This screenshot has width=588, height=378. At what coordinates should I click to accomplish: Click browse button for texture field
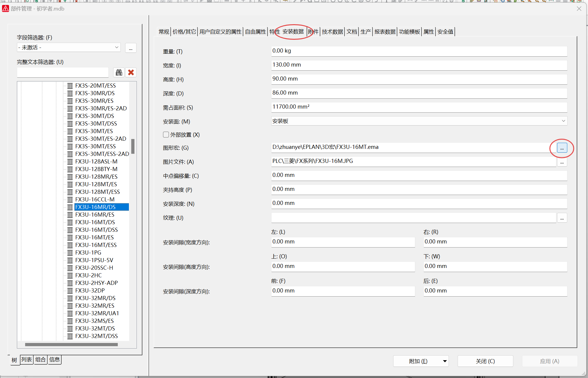tap(562, 218)
